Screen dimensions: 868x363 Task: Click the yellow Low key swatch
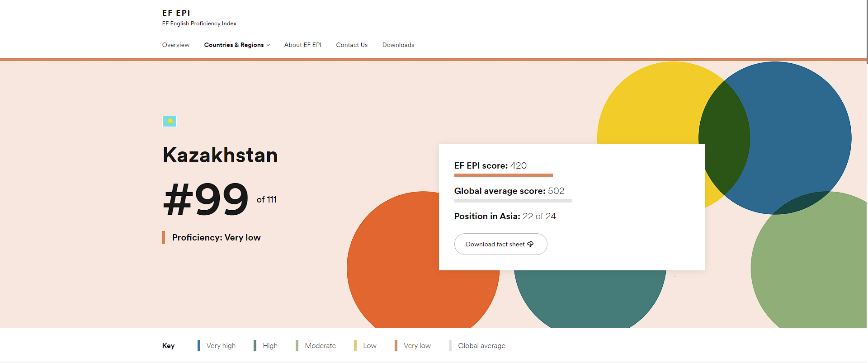point(355,345)
